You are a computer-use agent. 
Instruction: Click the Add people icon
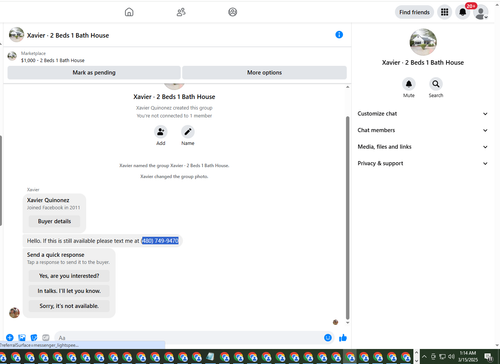tap(161, 132)
